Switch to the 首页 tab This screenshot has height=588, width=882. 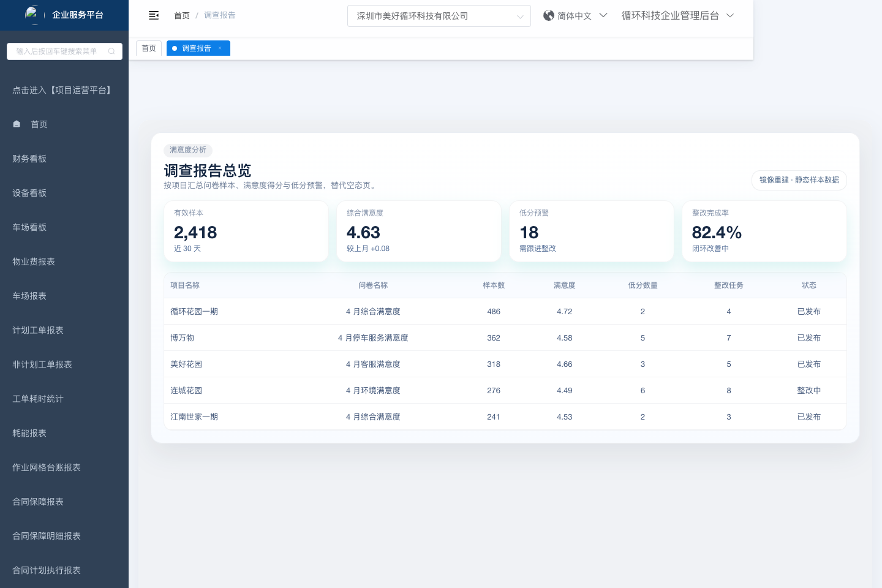(x=149, y=48)
